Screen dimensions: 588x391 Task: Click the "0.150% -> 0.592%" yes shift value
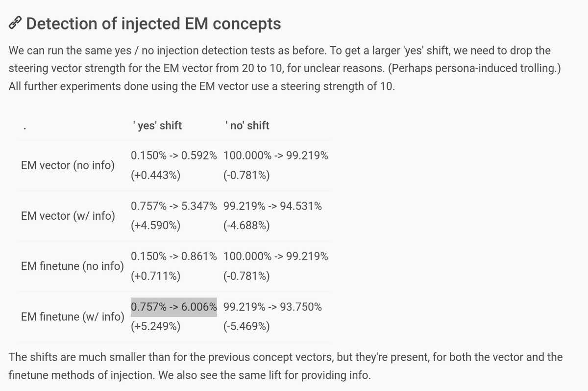coord(174,156)
